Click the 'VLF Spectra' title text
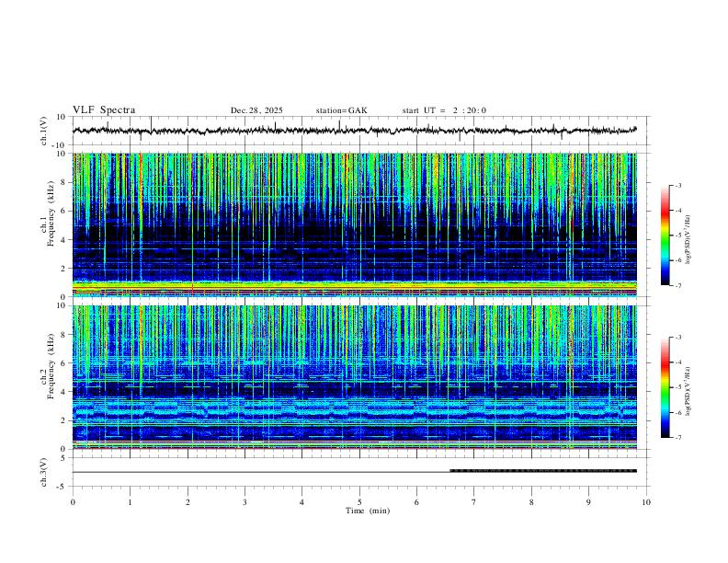Screen dimensions: 728x563 [104, 110]
